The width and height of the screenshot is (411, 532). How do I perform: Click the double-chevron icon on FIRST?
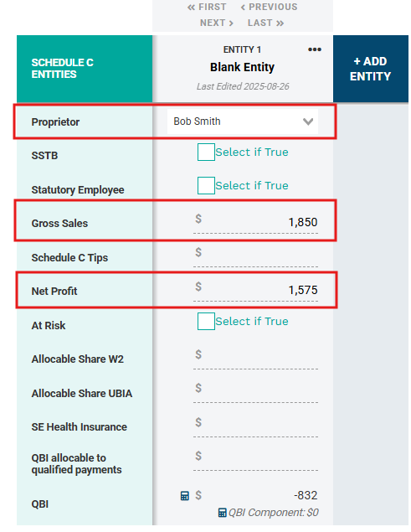191,8
